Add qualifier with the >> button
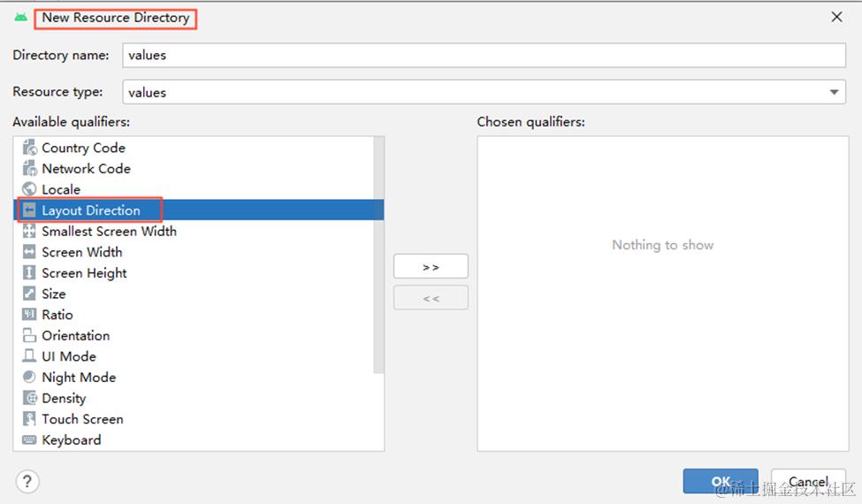The image size is (862, 504). (431, 267)
